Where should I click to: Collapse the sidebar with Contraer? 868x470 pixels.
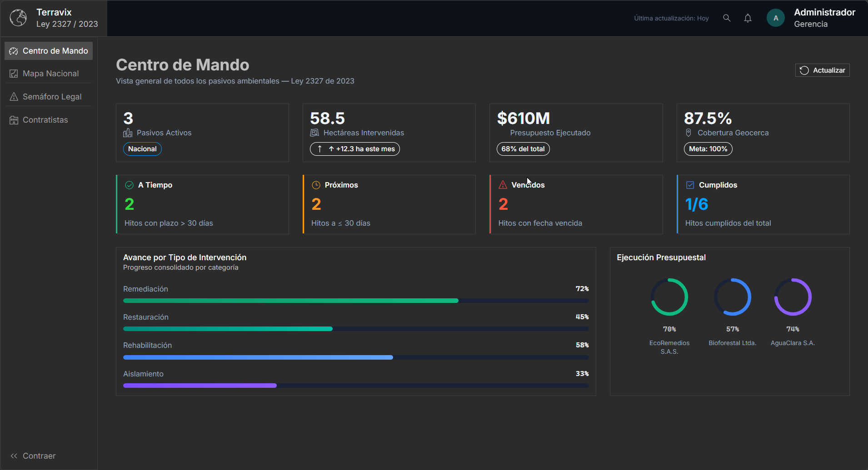[x=33, y=455]
